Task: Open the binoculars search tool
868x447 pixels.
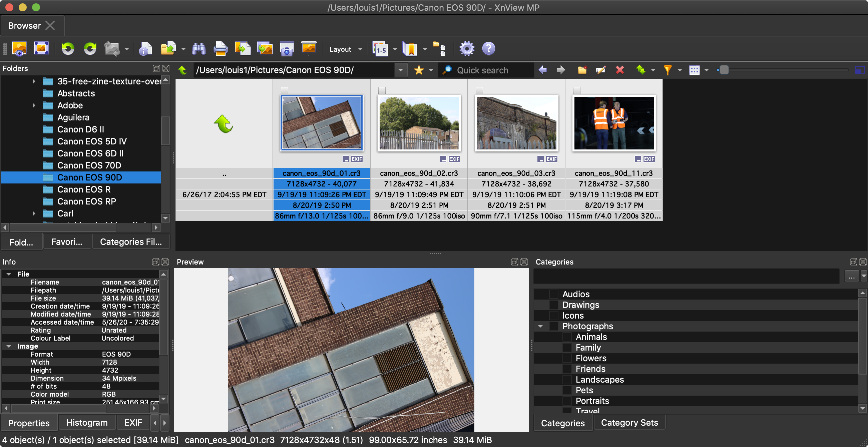Action: coord(199,49)
